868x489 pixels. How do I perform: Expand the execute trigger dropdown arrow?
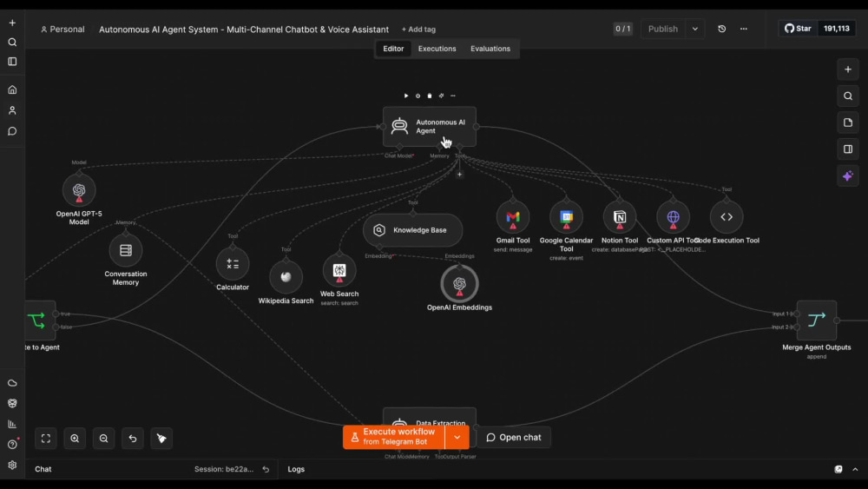click(457, 437)
